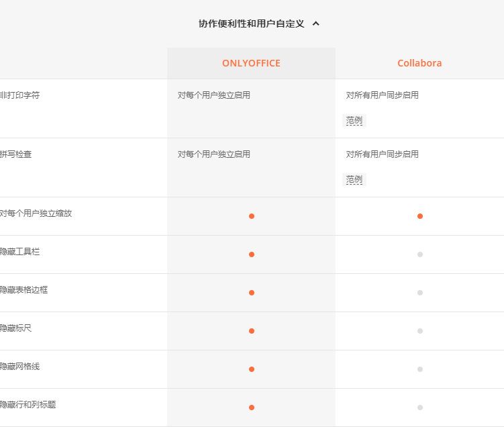Click Collabora grey dot for 隐藏行和列标题
The height and width of the screenshot is (427, 504).
(420, 408)
